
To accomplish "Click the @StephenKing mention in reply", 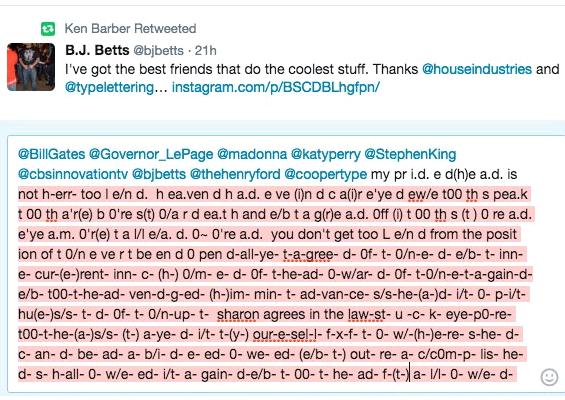I will pos(410,155).
